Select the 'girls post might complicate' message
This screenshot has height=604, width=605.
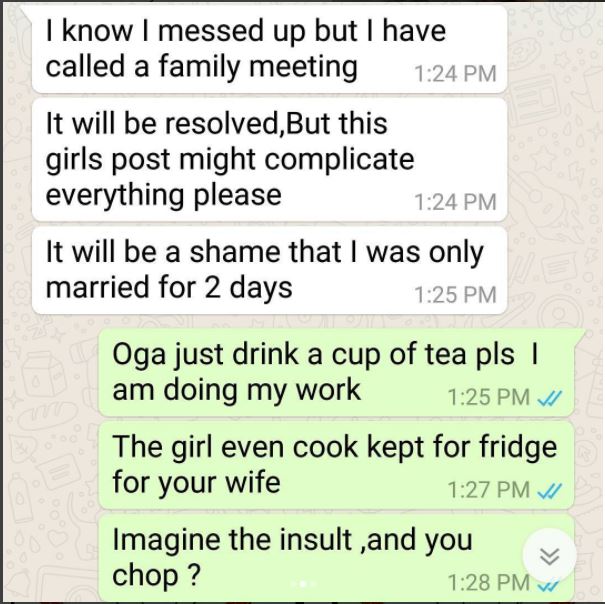[x=269, y=159]
